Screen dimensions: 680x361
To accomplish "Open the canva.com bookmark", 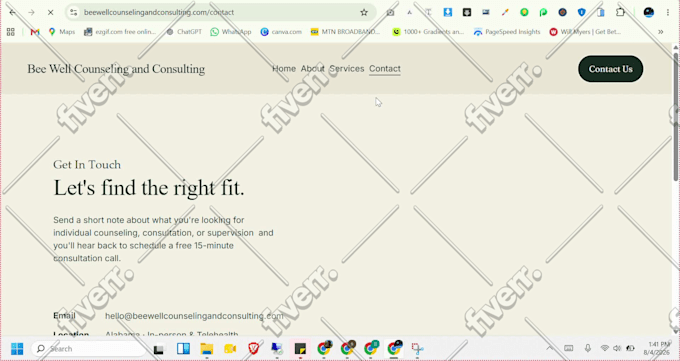I will click(281, 32).
